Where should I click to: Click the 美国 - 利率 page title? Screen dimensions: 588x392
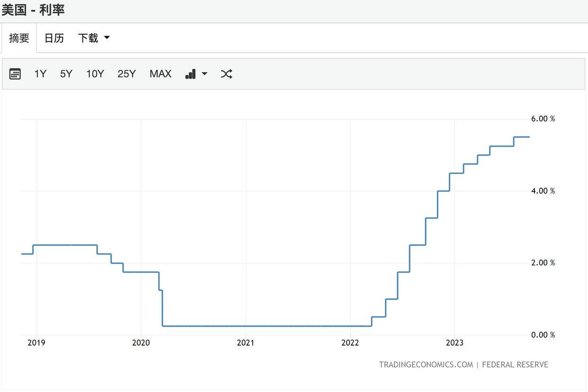pyautogui.click(x=33, y=10)
